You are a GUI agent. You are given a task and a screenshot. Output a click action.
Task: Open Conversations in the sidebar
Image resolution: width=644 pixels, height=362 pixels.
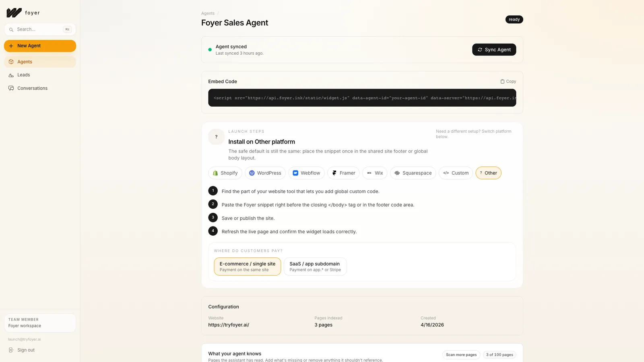40,88
